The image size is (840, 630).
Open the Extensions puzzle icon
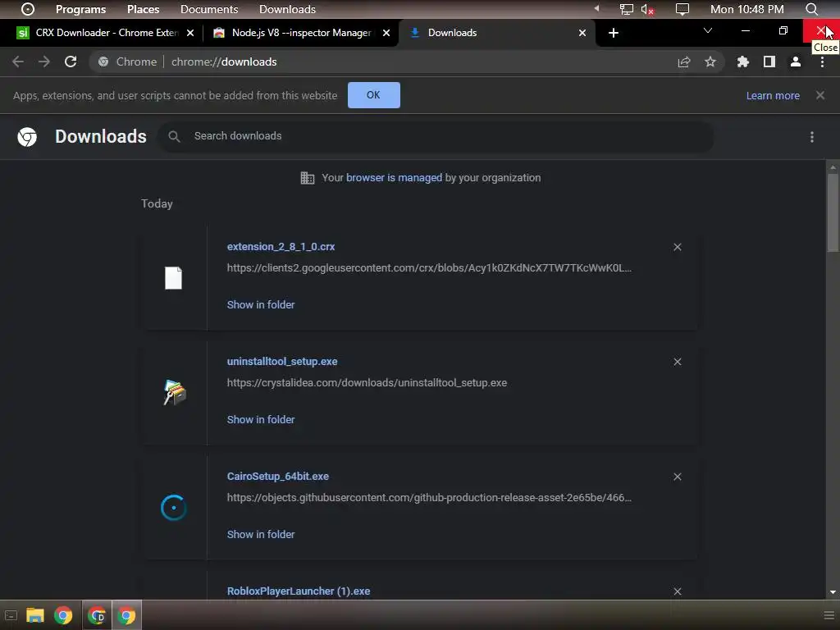click(743, 62)
